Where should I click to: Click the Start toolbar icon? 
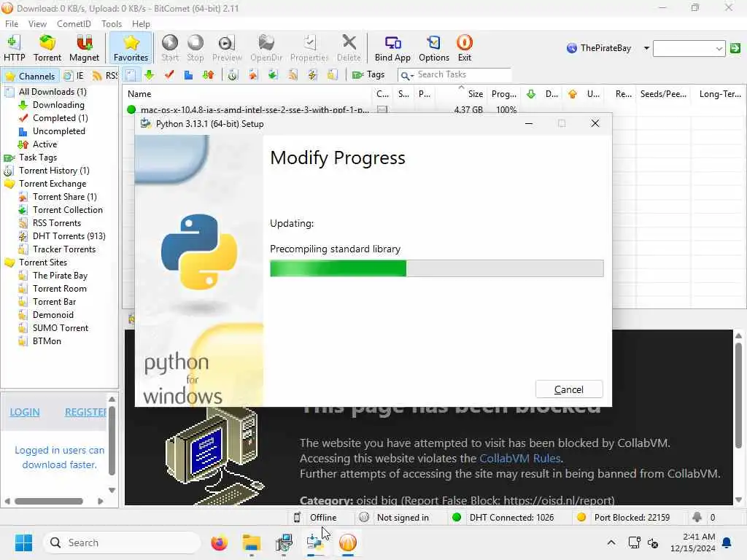pyautogui.click(x=169, y=48)
